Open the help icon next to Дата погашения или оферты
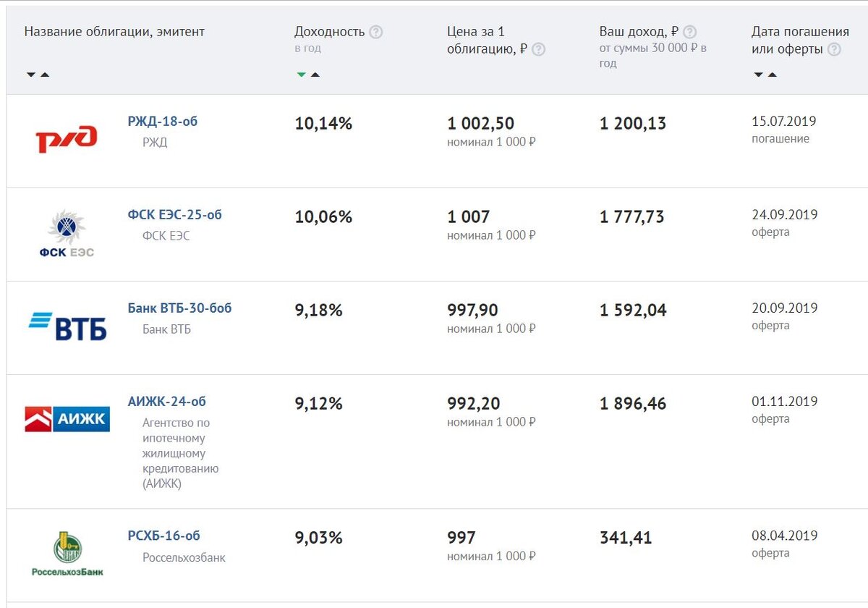This screenshot has height=608, width=868. click(834, 49)
